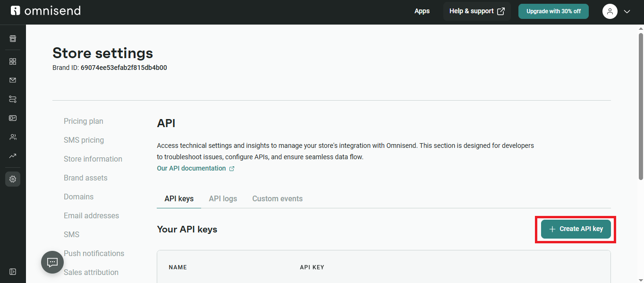Viewport: 644px width, 283px height.
Task: Click the page vertical scrollbar
Action: [x=641, y=106]
